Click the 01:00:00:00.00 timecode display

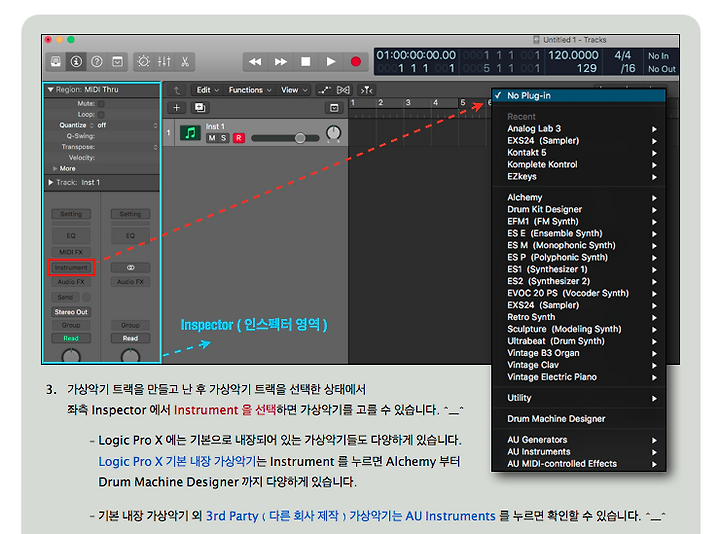pyautogui.click(x=416, y=55)
